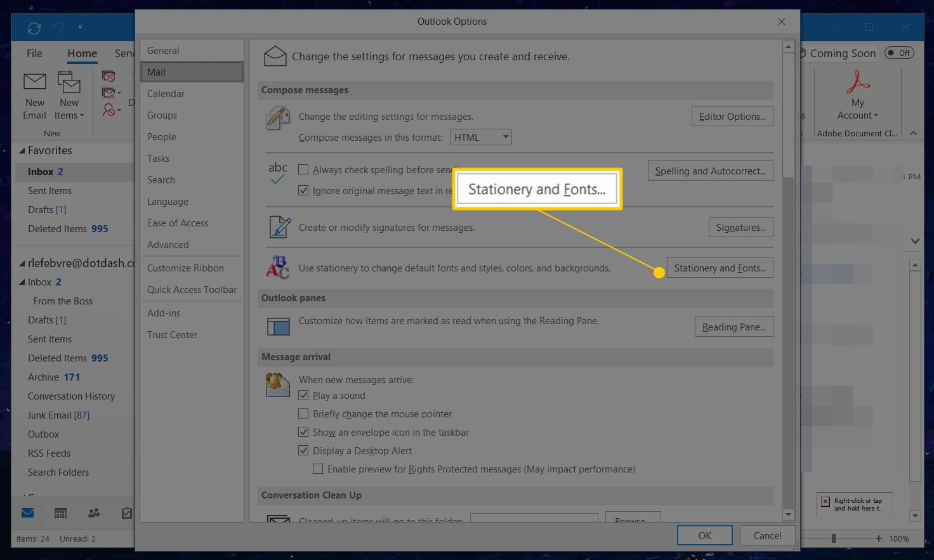The image size is (934, 560).
Task: Enable Always check spelling before sending
Action: (x=303, y=169)
